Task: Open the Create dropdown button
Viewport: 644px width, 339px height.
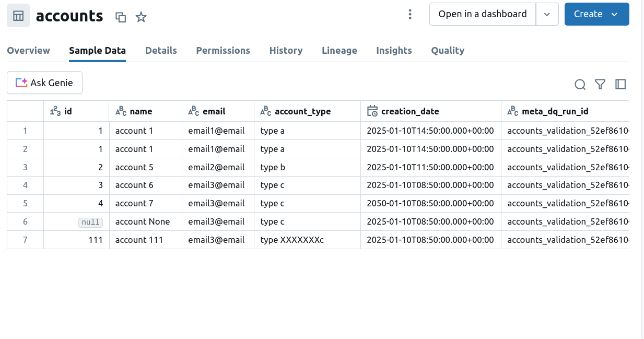Action: pyautogui.click(x=597, y=15)
